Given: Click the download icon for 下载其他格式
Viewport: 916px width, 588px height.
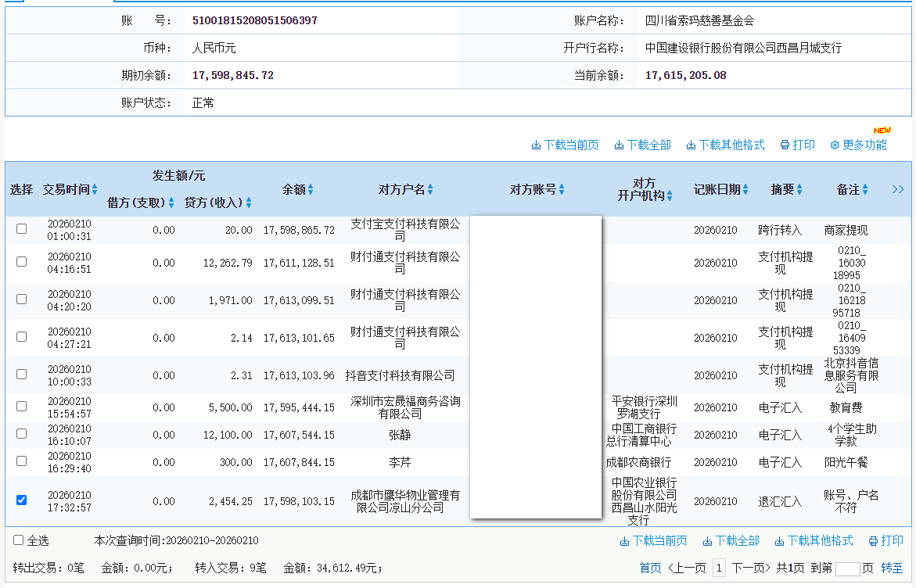Looking at the screenshot, I should click(x=691, y=144).
